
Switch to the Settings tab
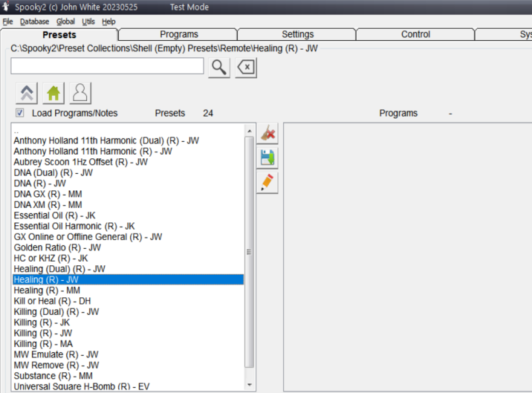[x=297, y=34]
